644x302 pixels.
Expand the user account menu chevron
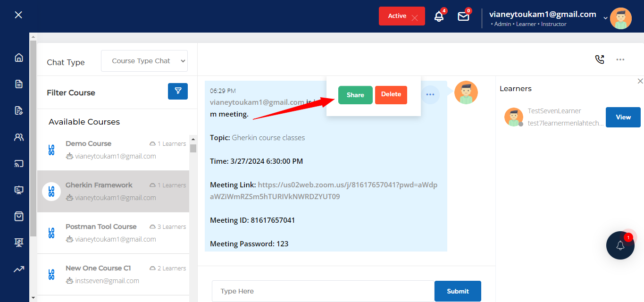(605, 18)
